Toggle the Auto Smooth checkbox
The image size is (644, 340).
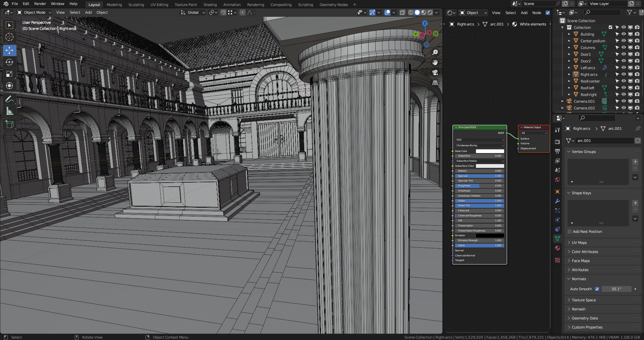point(597,289)
